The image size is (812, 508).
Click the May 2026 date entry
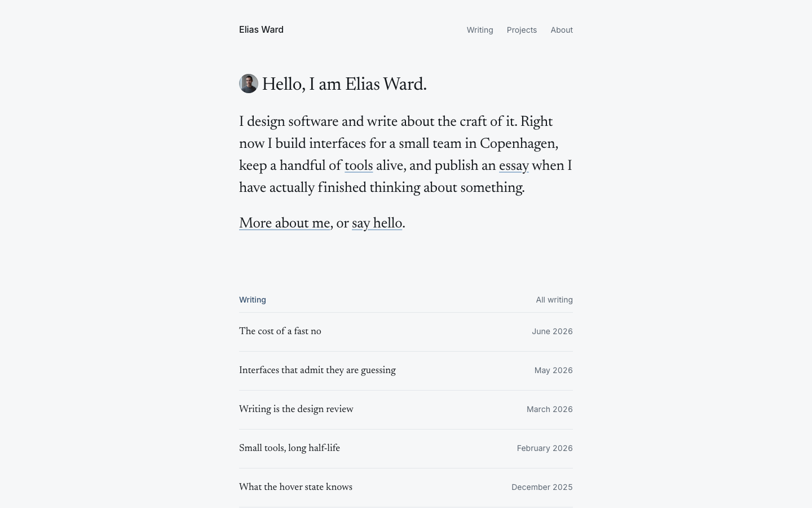[x=553, y=370]
